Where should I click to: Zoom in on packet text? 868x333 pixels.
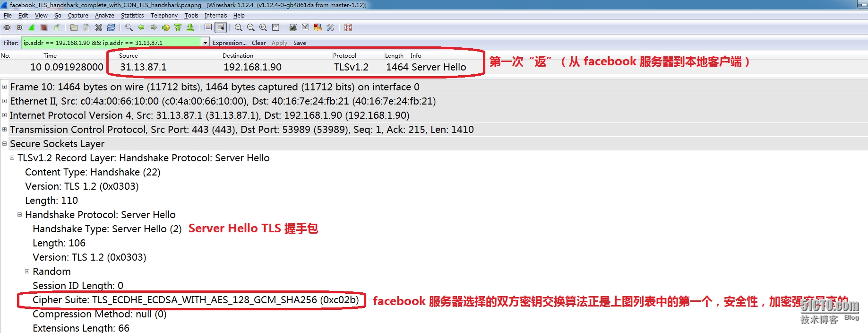point(239,27)
